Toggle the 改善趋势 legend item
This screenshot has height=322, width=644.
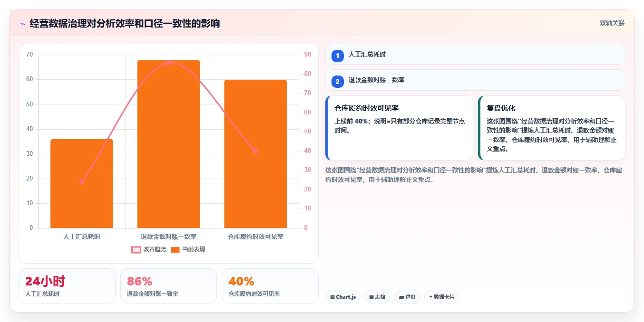(x=149, y=249)
